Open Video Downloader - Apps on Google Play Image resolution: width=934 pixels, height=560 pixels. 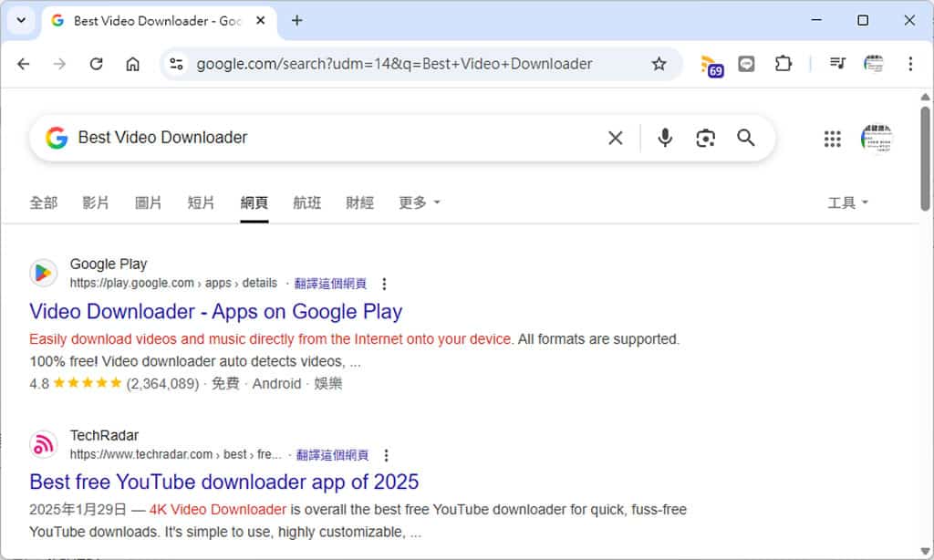click(x=215, y=312)
